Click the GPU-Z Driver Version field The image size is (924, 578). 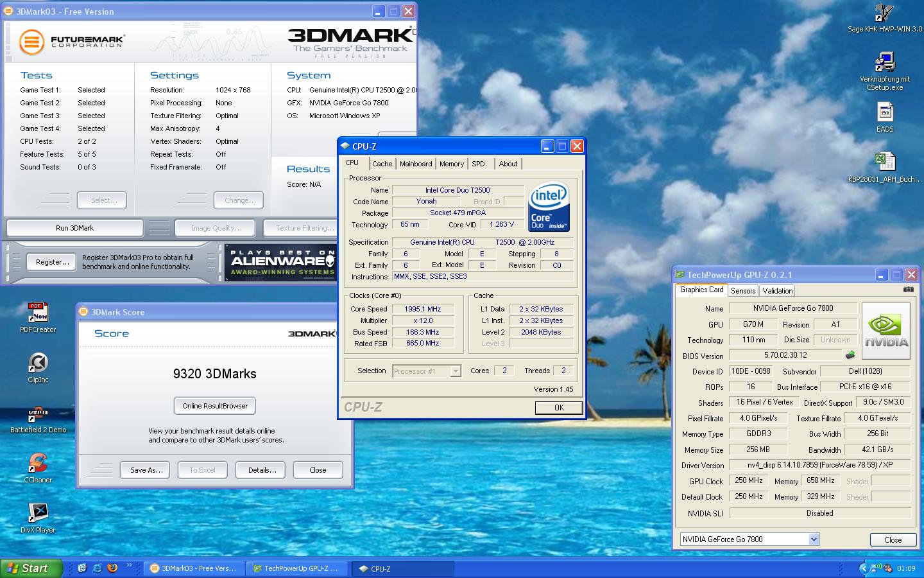pyautogui.click(x=820, y=464)
